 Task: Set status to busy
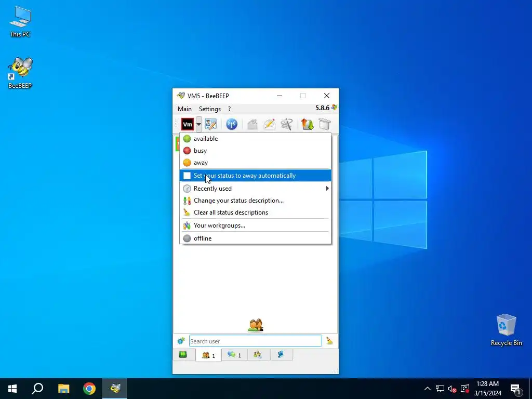[255, 151]
